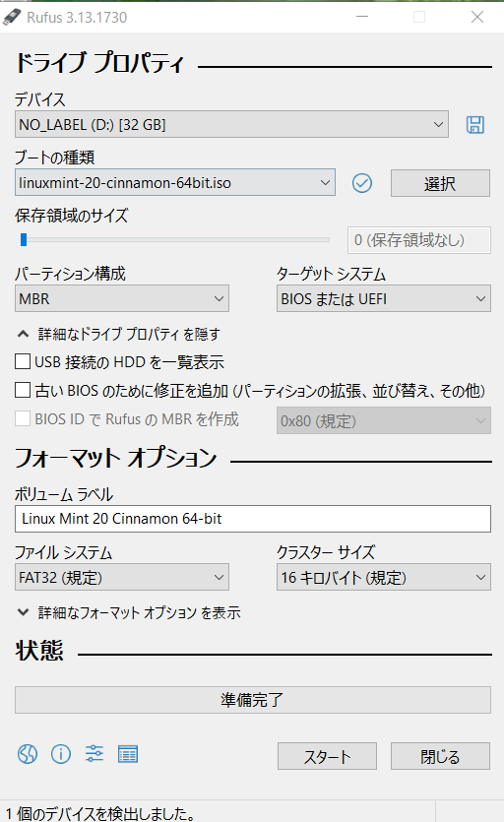Screen dimensions: 504x822
Task: Open the パーティション構成 MBR dropdown
Action: [122, 298]
